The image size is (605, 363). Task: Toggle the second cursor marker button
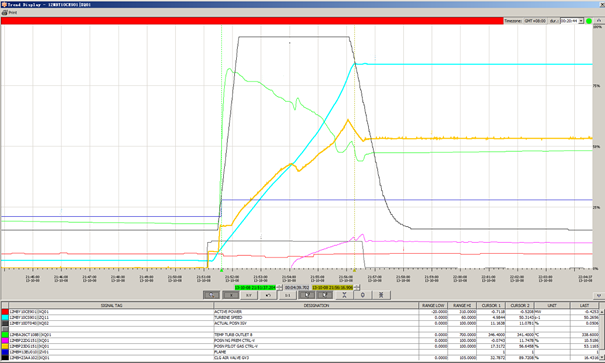[x=325, y=295]
